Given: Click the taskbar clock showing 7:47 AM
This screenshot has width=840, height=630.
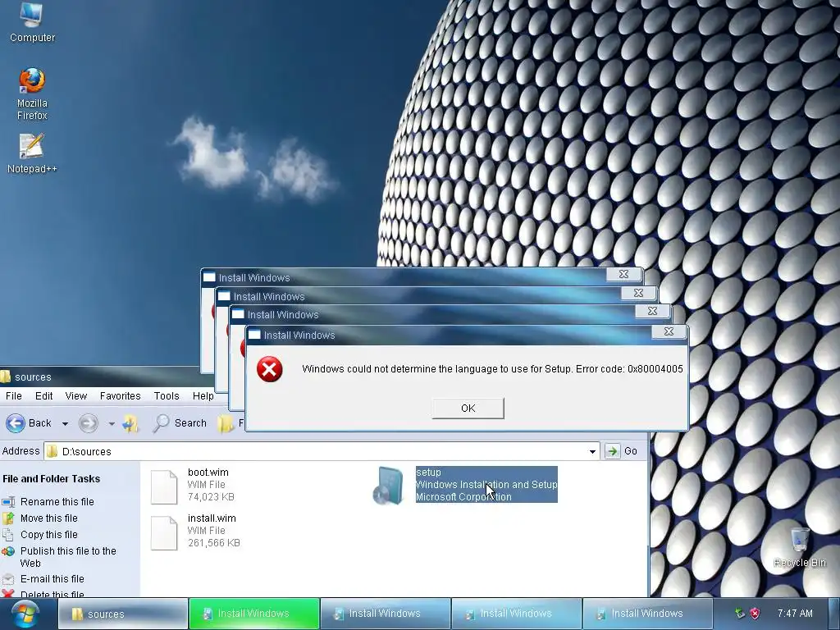Looking at the screenshot, I should (x=795, y=614).
